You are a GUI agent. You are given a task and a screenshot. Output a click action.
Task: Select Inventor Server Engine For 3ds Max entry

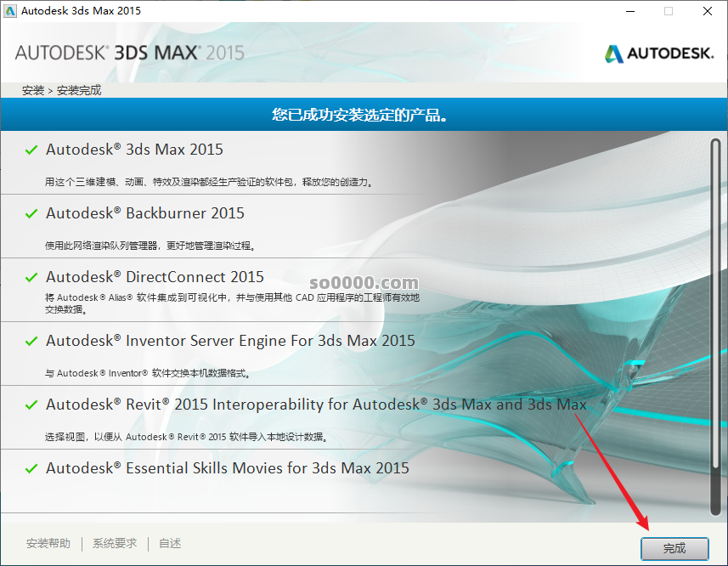point(230,341)
